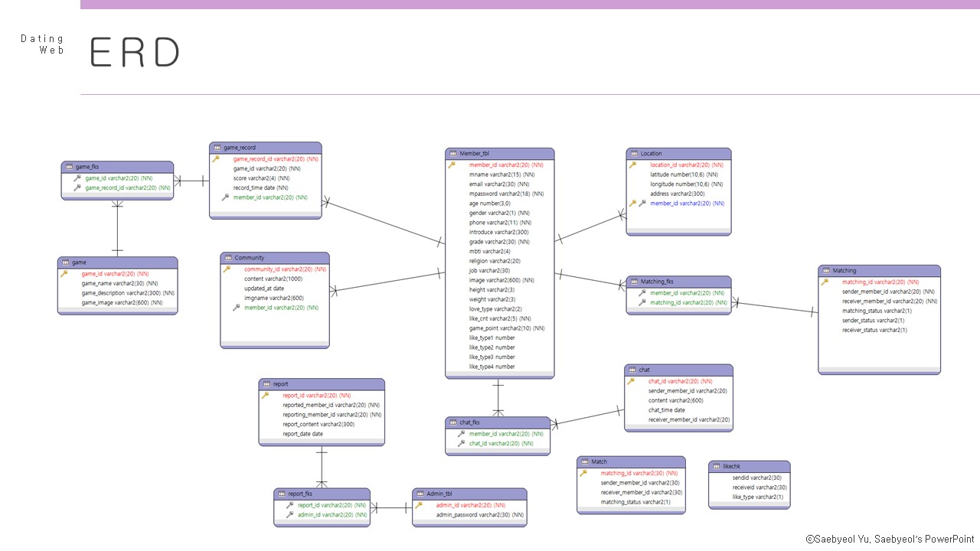
Task: Click primary key icon beside matching_id in Match table
Action: point(583,473)
